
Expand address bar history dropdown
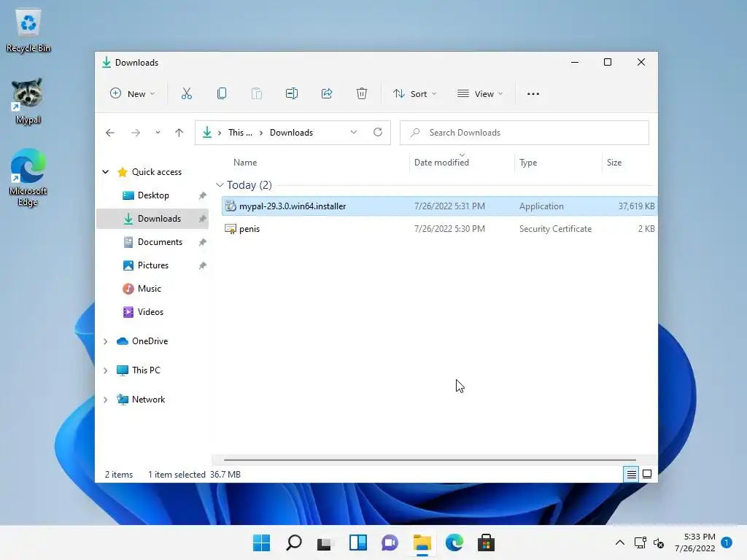point(354,133)
